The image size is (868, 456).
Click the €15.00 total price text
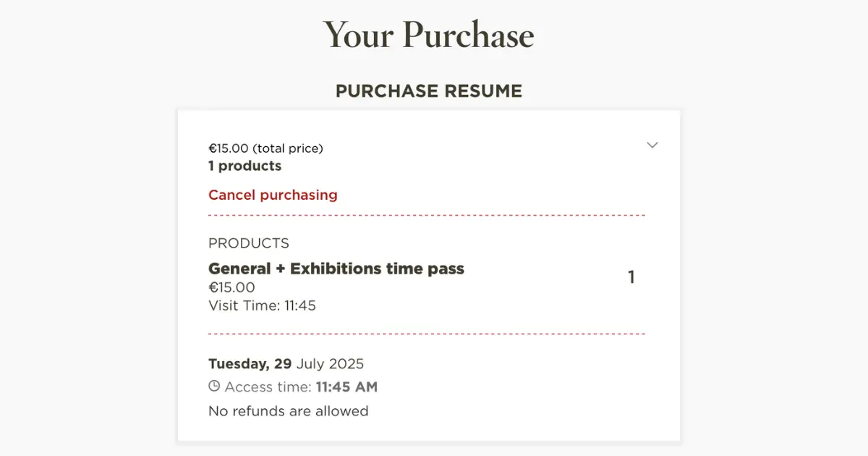(x=265, y=148)
